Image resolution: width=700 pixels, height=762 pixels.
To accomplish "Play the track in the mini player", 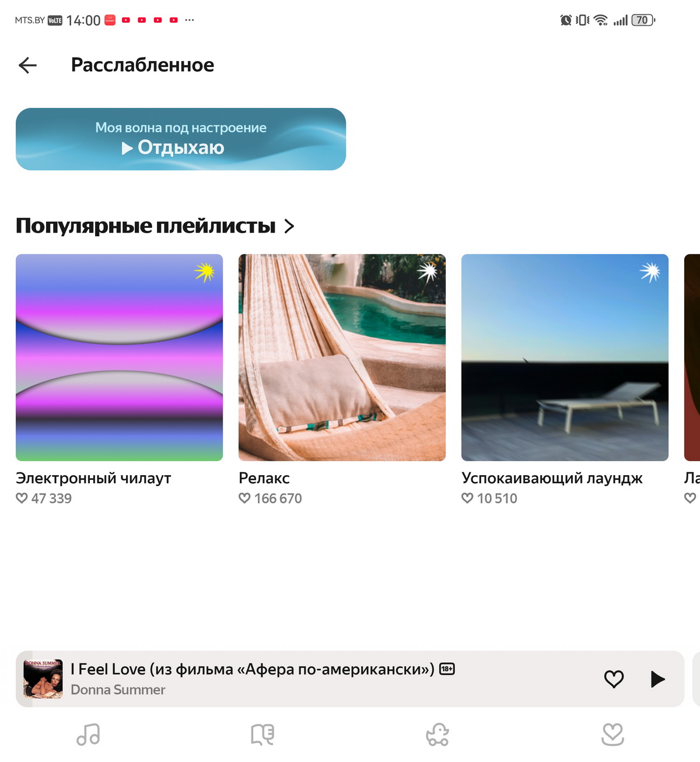I will 657,679.
